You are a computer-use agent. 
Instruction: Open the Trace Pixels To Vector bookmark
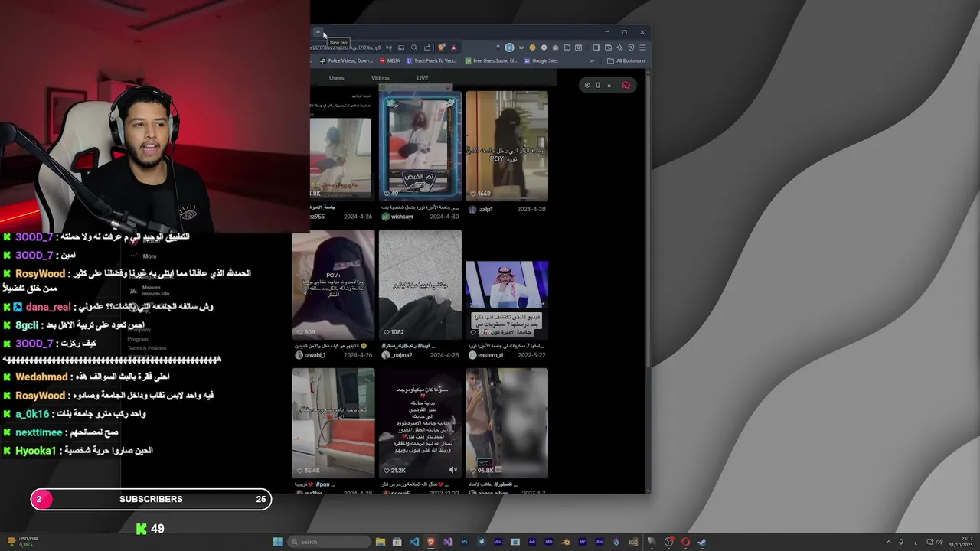(432, 61)
